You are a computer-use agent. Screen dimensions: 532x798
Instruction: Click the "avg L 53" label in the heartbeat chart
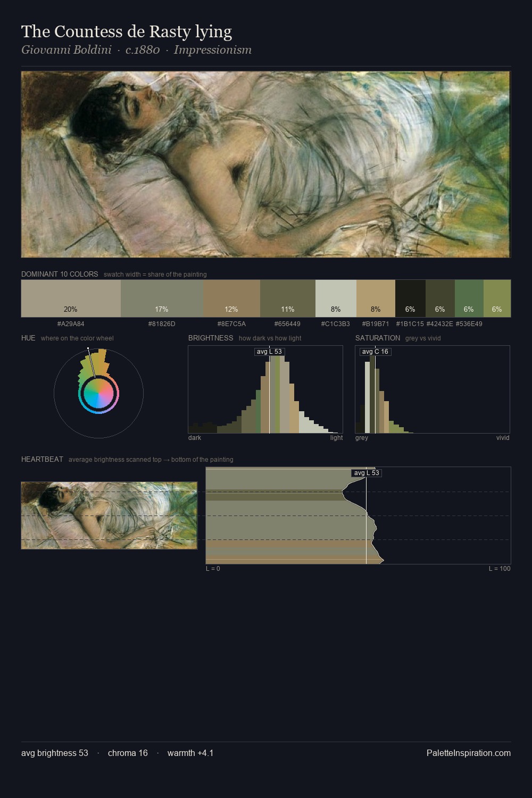click(x=367, y=473)
